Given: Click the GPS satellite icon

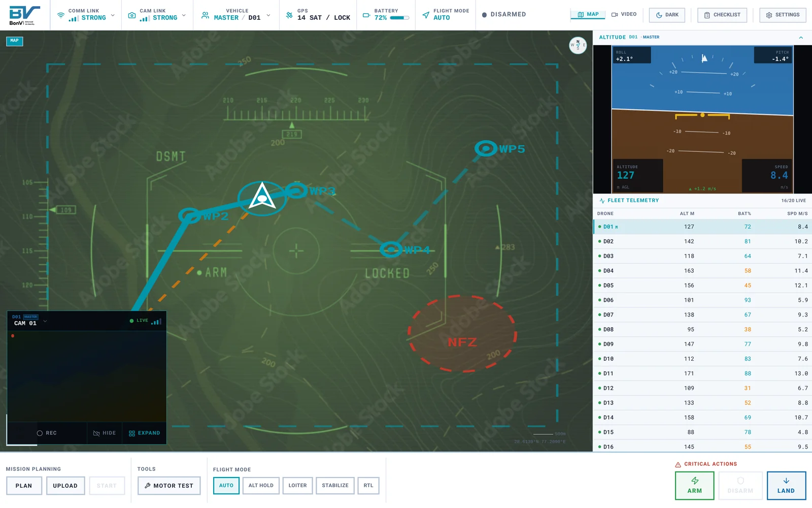Looking at the screenshot, I should tap(289, 15).
